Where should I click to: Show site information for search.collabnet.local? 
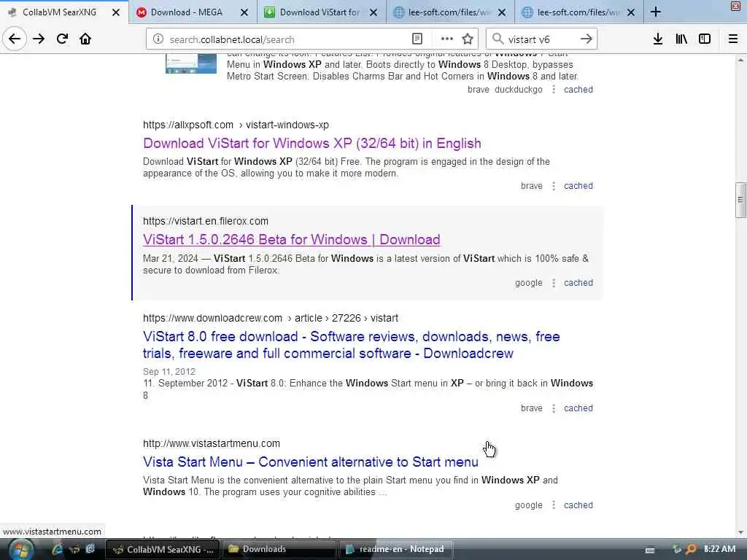158,39
